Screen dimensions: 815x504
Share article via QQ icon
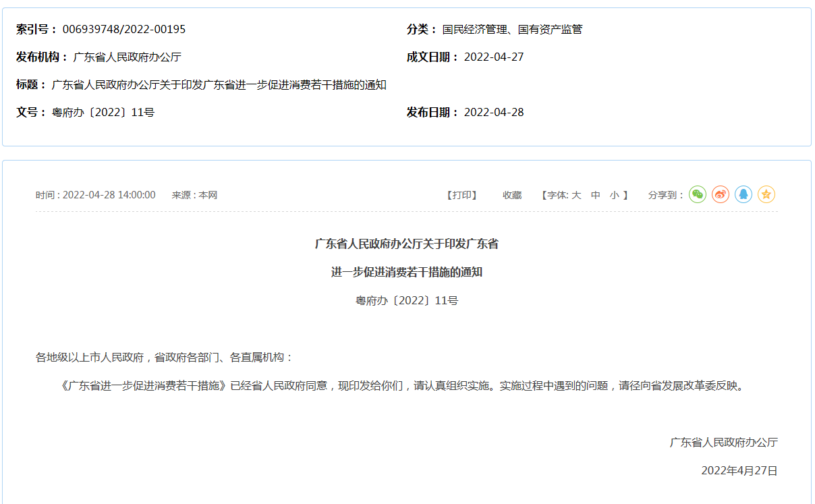(743, 194)
